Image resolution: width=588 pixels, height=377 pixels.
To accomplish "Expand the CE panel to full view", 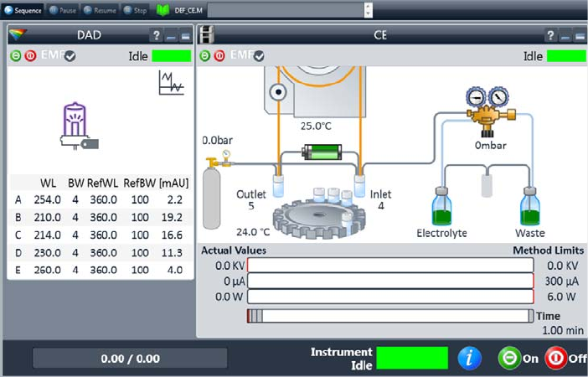I will pyautogui.click(x=580, y=36).
